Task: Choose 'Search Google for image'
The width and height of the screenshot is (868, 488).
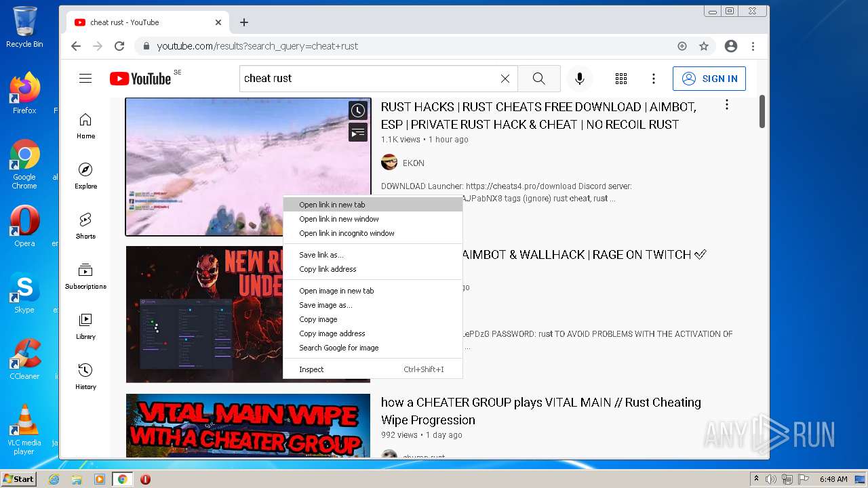Action: click(x=372, y=348)
